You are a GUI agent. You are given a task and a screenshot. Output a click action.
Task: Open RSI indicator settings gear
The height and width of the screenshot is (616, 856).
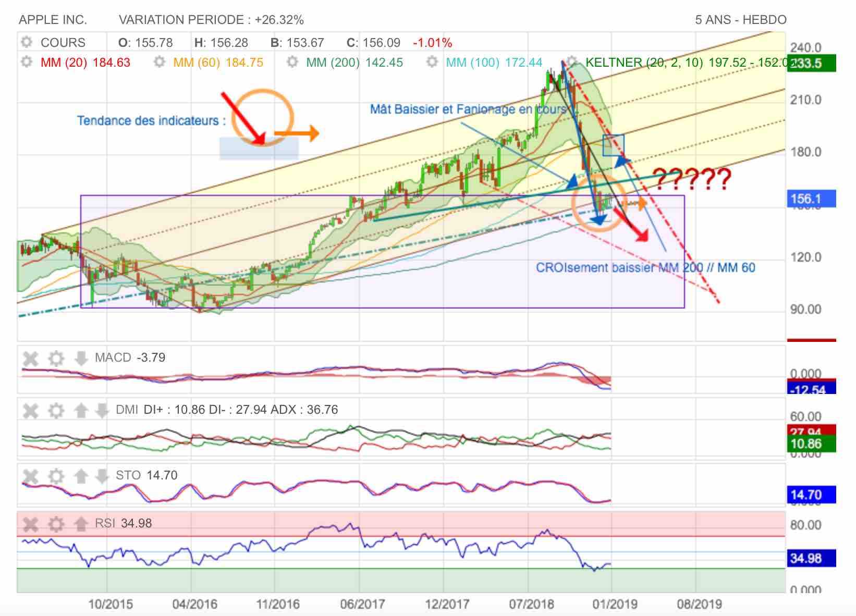point(56,524)
